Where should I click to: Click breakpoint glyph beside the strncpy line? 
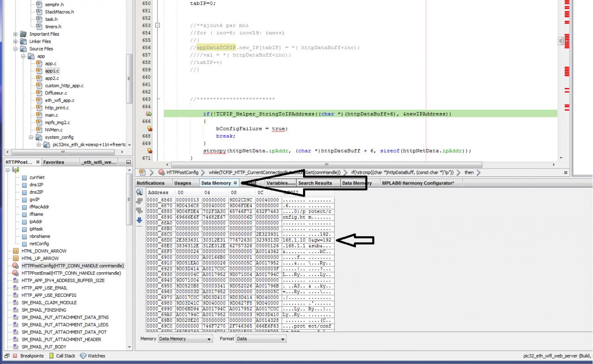150,151
